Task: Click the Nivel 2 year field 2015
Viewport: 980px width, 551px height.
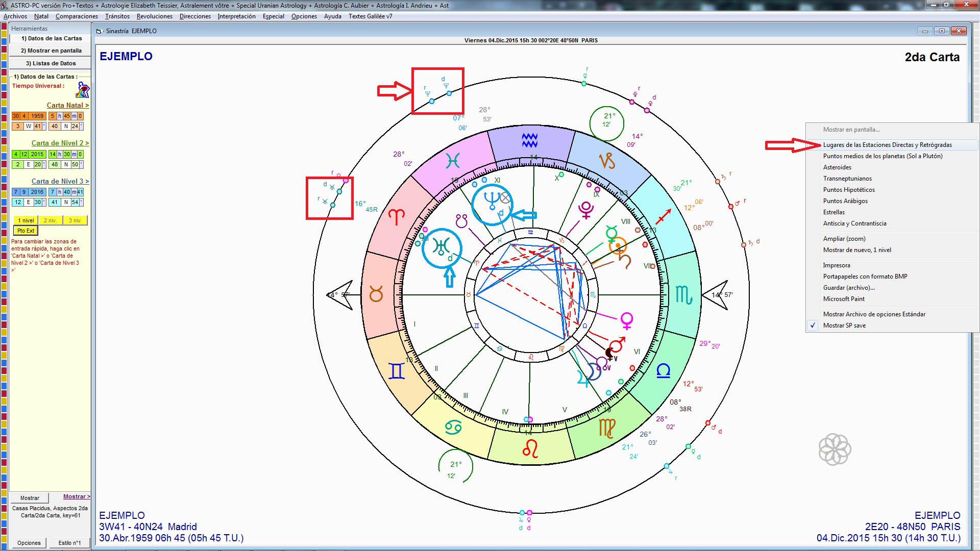Action: [x=37, y=154]
